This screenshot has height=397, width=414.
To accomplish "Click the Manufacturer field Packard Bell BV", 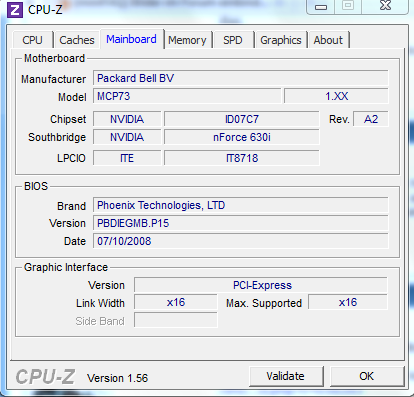I will 241,78.
